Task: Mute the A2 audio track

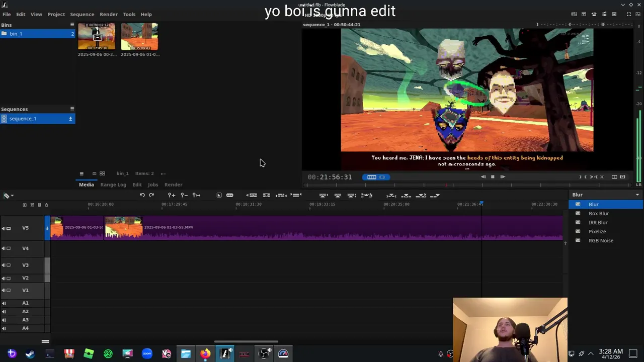Action: [4, 312]
